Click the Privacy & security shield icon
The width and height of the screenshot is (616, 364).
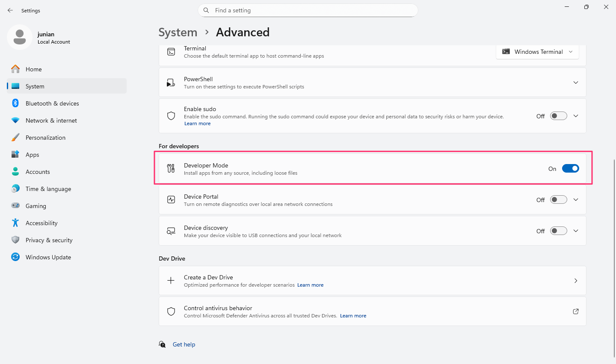15,240
